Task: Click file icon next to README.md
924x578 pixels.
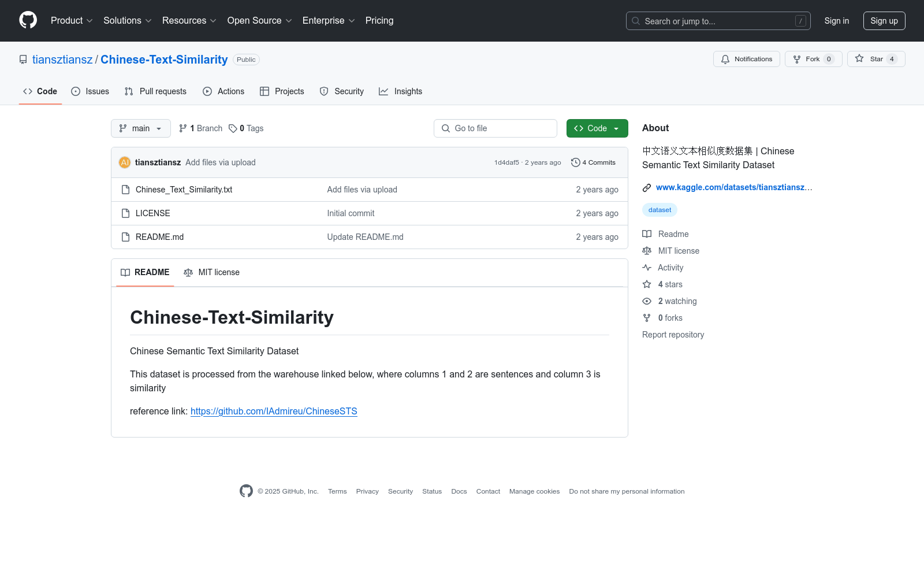Action: click(125, 237)
